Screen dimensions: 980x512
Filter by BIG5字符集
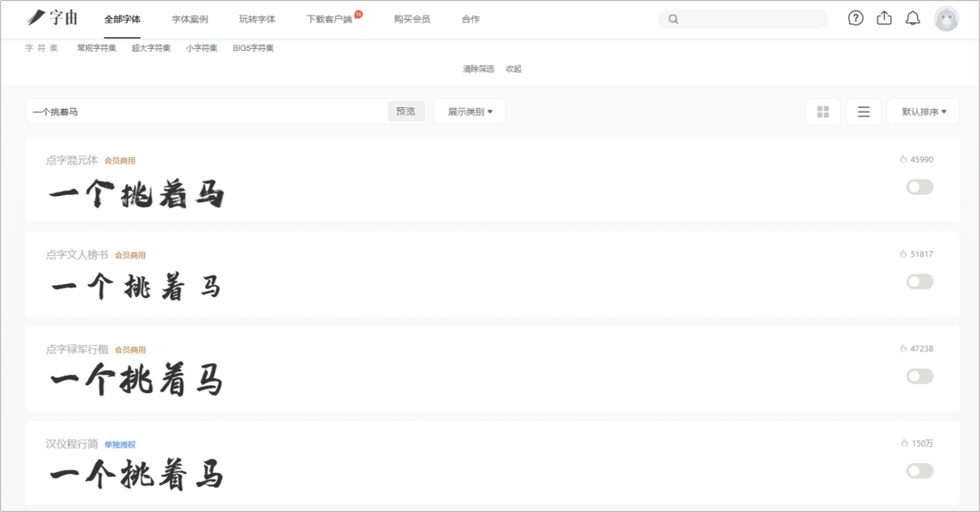253,48
